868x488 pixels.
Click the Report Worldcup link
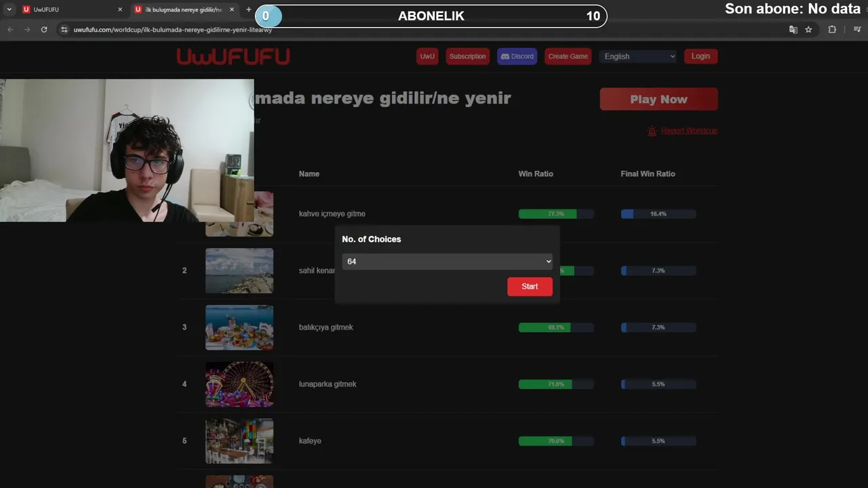tap(689, 131)
